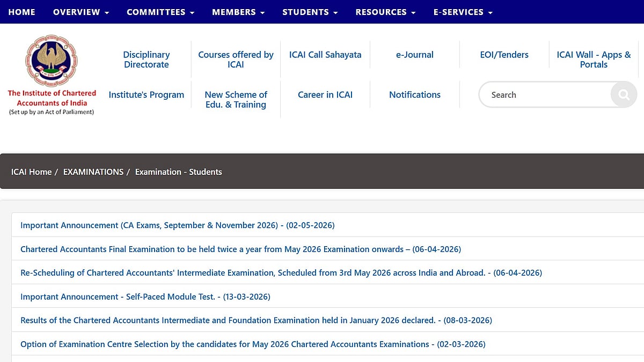Open CA Final Examination twice a year announcement
Screen dimensions: 644x362
(x=240, y=249)
